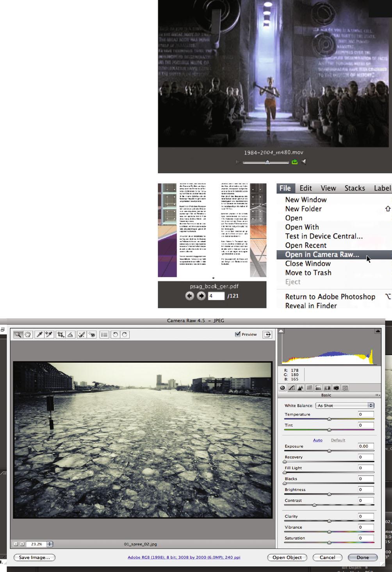392x572 pixels.
Task: Choose Reveal in Finder menu item
Action: tap(334, 305)
